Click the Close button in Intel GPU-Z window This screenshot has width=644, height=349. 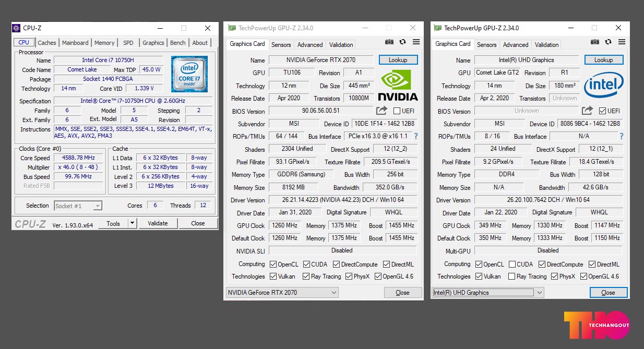609,293
